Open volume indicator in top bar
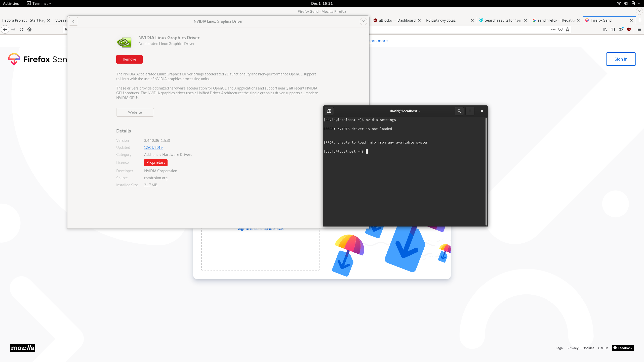Image resolution: width=644 pixels, height=362 pixels. tap(626, 3)
